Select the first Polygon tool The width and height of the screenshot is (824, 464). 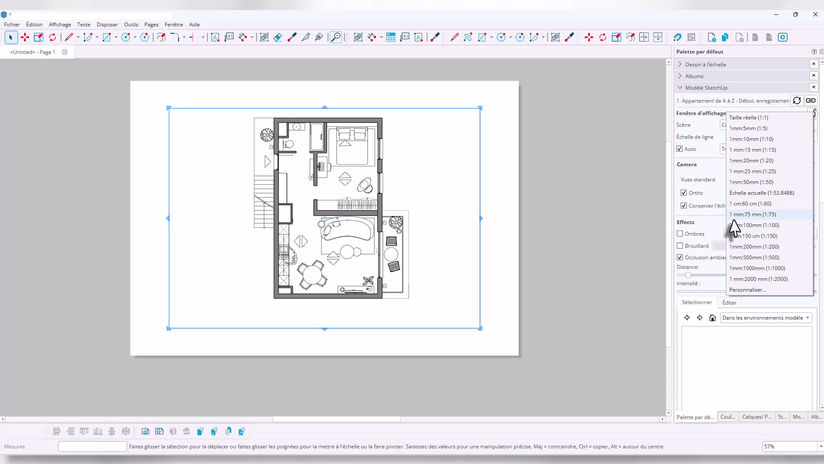click(x=145, y=37)
